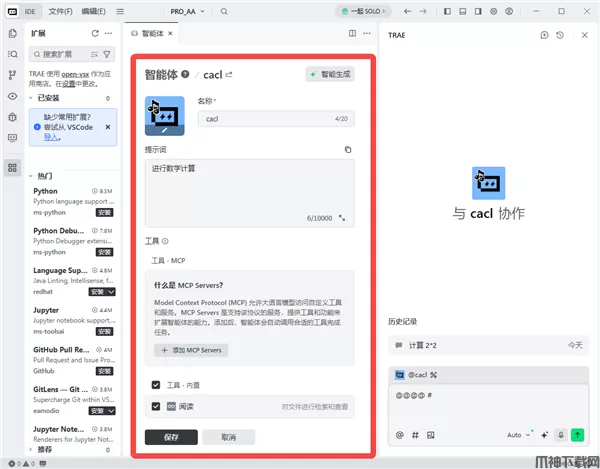Uncheck the 阅读 tool checkbox
This screenshot has height=469, width=600.
click(x=156, y=406)
